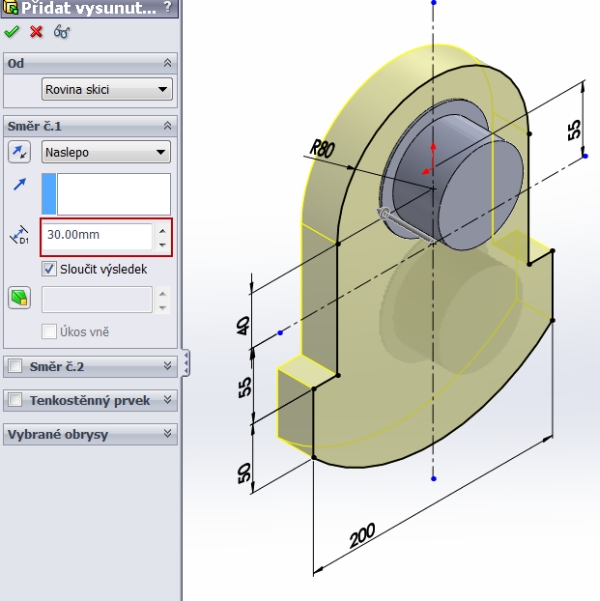Screen dimensions: 600x601
Task: Decrease depth with the down spinner arrow
Action: [163, 245]
